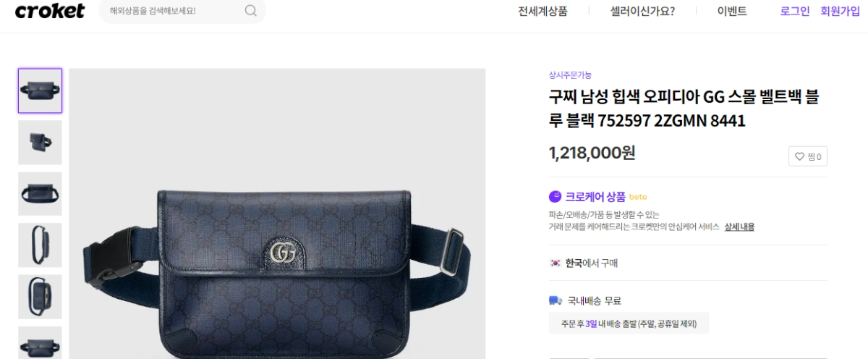Select the first front-view bag thumbnail
The width and height of the screenshot is (868, 359).
pos(40,90)
